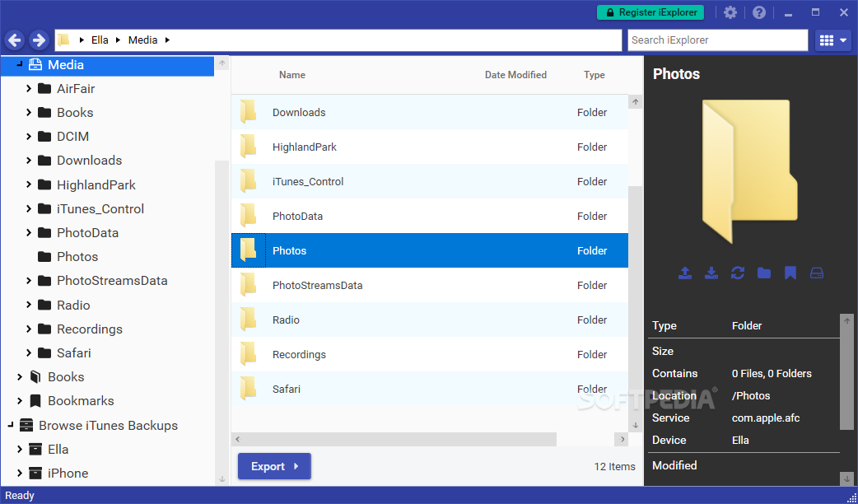Sort by the Type column header
Screen dimensions: 858x504
[595, 75]
